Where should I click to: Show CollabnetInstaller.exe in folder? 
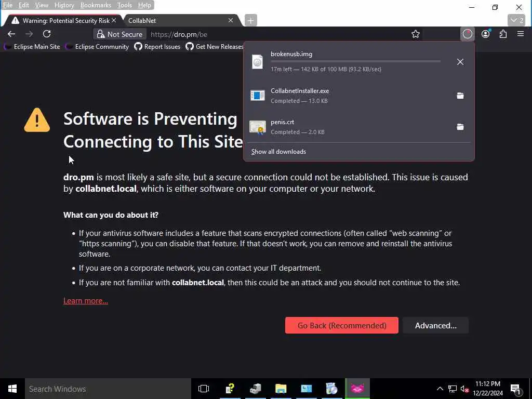460,96
